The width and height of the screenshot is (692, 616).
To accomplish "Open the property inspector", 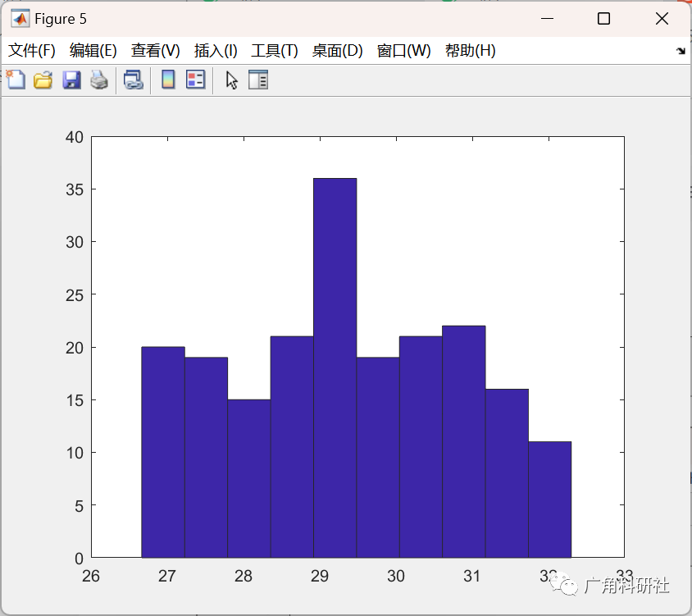I will pyautogui.click(x=257, y=80).
